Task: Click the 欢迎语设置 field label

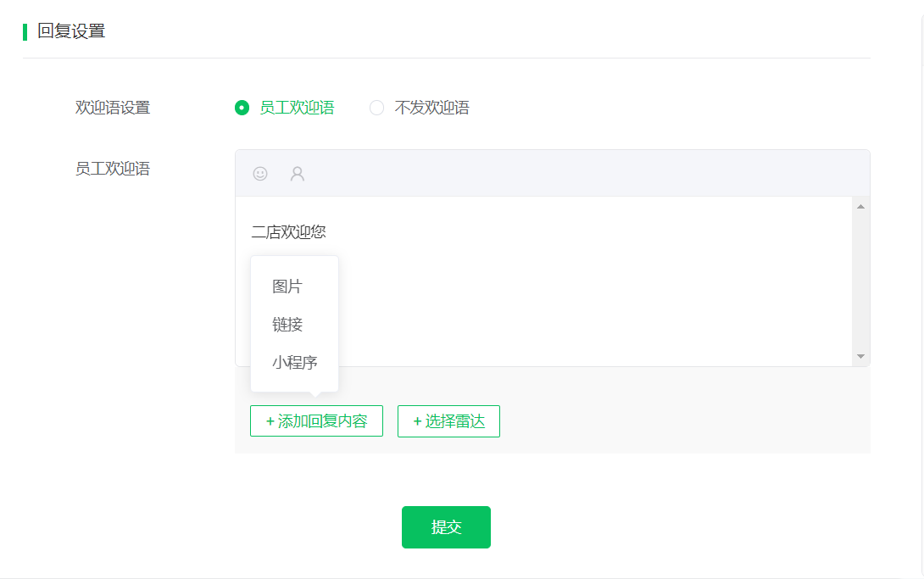Action: [113, 108]
